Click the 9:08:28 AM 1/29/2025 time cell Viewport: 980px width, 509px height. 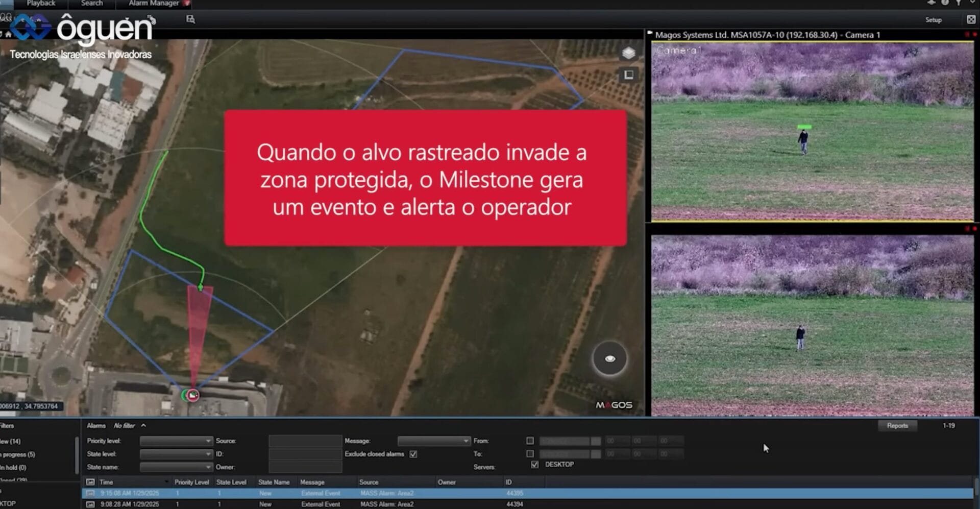[130, 504]
